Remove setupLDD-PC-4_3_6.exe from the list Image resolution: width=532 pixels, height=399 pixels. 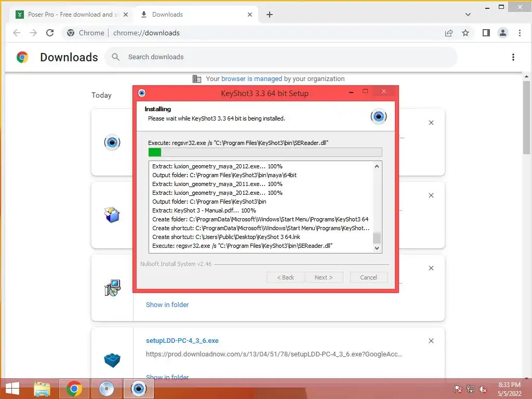[431, 341]
